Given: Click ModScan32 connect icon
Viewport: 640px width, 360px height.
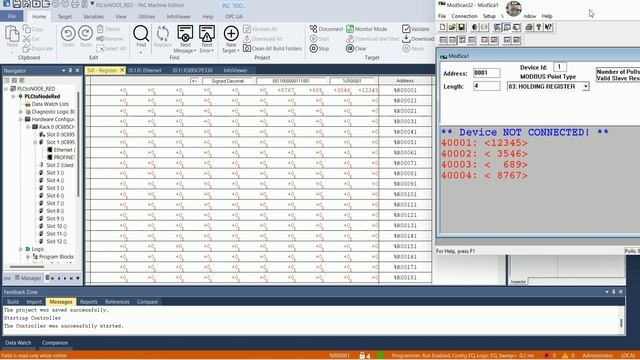Looking at the screenshot, I should pos(474,27).
